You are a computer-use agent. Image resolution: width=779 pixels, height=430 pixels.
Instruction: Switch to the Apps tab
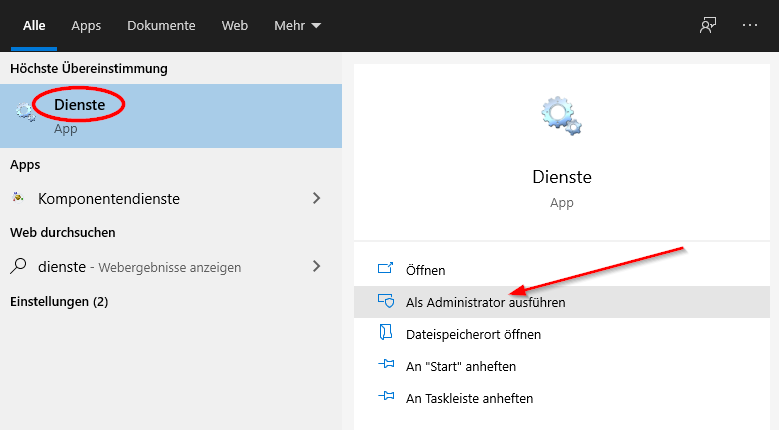(x=86, y=25)
